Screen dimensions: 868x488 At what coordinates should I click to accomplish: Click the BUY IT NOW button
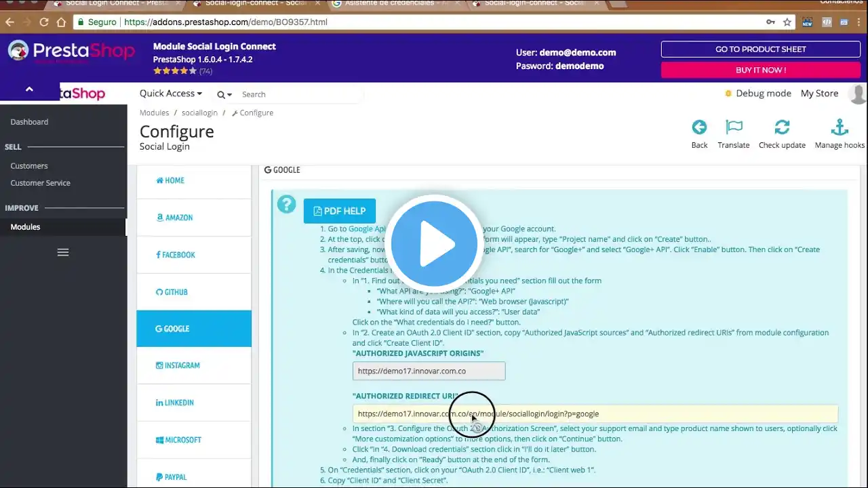pos(761,70)
